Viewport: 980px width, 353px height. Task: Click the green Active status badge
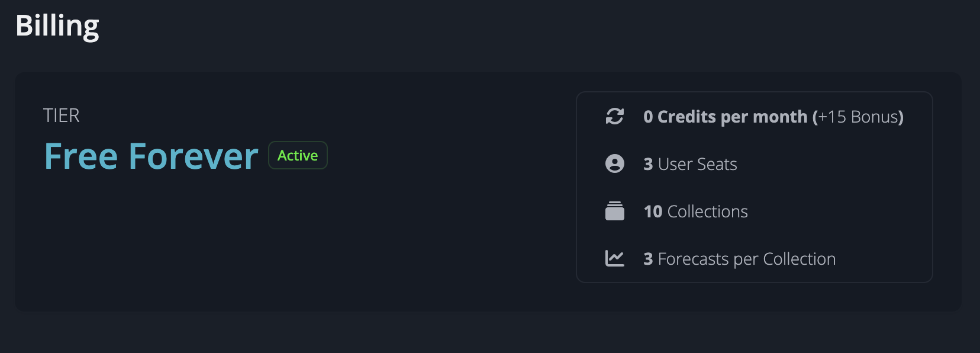click(298, 155)
